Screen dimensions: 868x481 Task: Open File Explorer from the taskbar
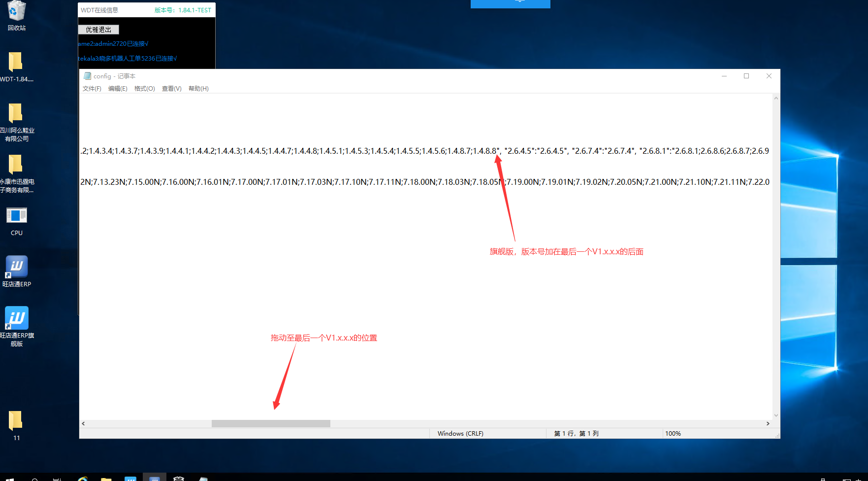tap(106, 478)
